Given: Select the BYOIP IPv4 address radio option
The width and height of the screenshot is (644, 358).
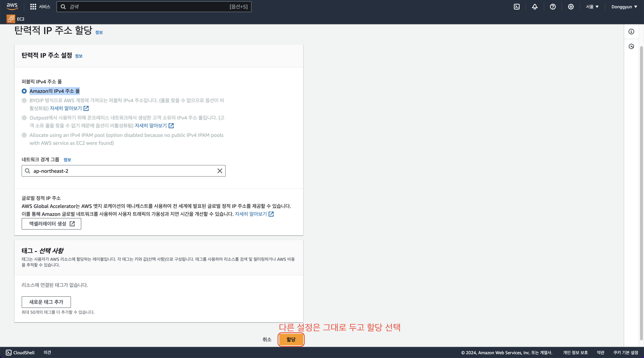Looking at the screenshot, I should (x=24, y=100).
